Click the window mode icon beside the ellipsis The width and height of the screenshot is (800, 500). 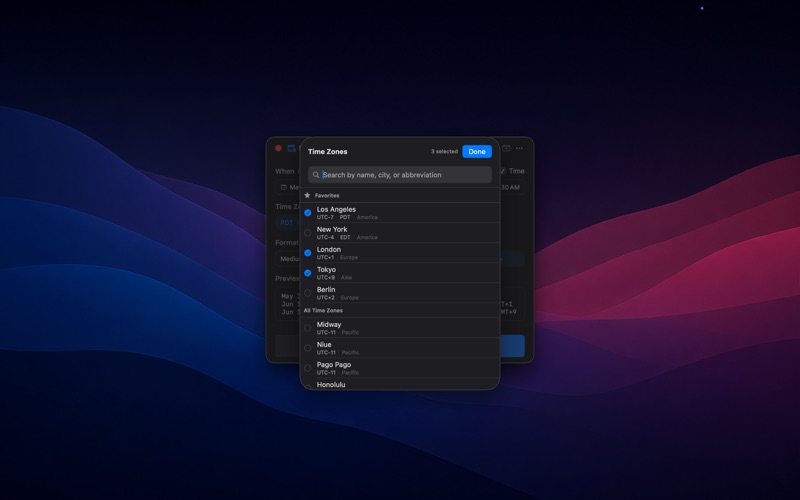pyautogui.click(x=506, y=148)
